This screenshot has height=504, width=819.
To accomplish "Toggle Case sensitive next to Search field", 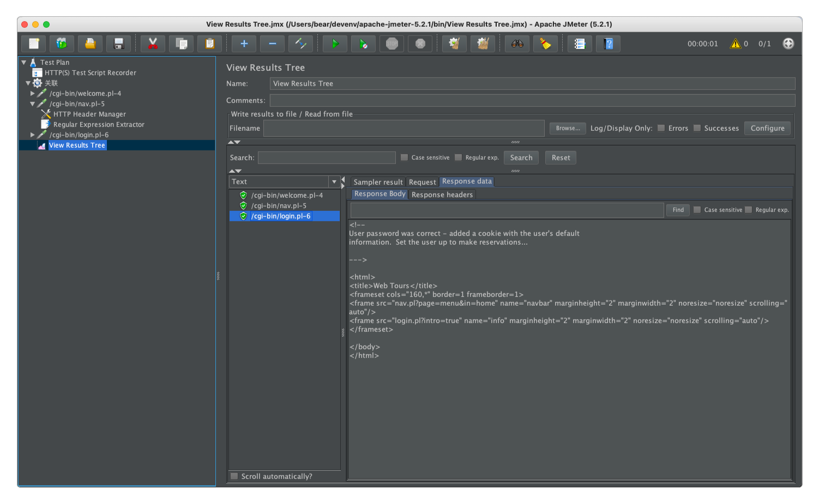I will [x=404, y=157].
